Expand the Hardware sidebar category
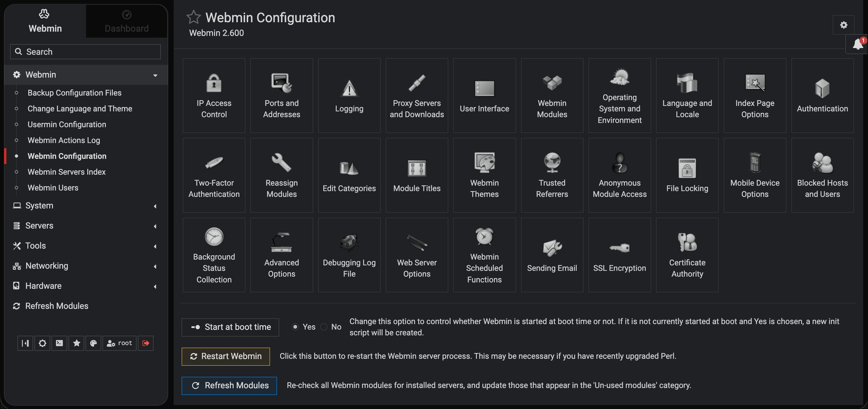Image resolution: width=868 pixels, height=409 pixels. pos(86,286)
